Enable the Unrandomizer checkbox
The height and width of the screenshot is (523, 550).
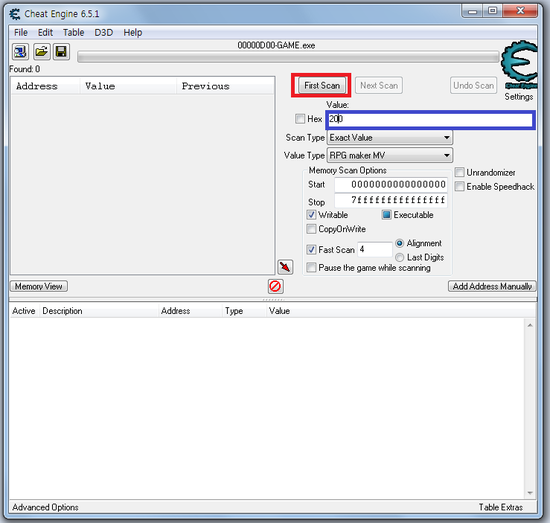coord(459,172)
